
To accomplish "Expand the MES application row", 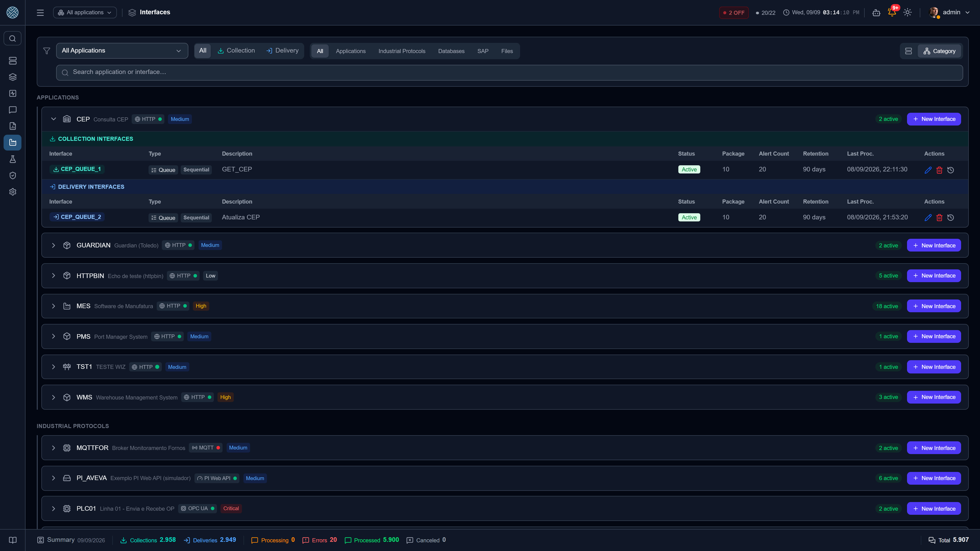I will [53, 306].
